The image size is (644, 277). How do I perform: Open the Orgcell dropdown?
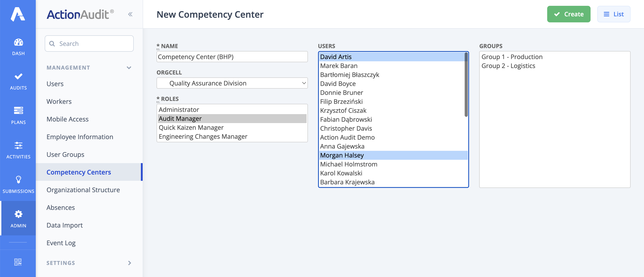pos(232,83)
